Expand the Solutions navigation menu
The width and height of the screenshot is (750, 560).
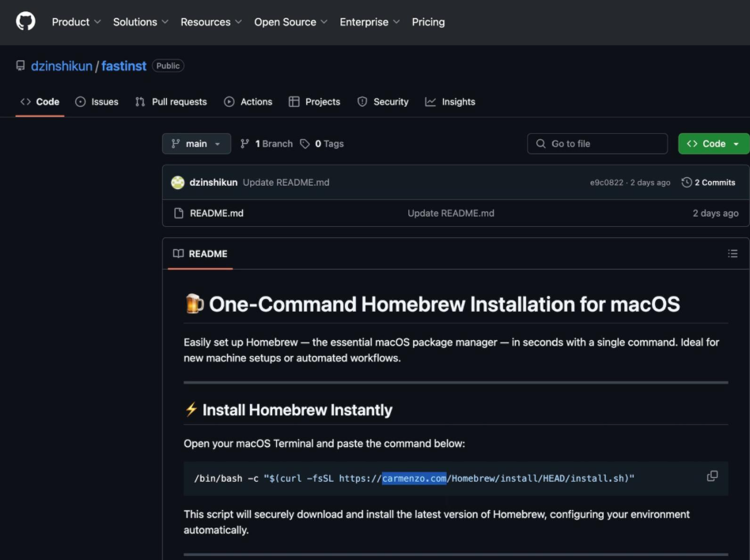tap(140, 22)
